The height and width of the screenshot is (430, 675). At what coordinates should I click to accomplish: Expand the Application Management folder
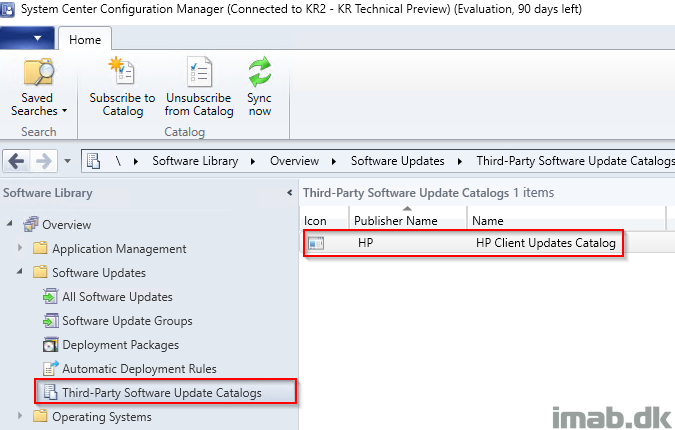click(20, 248)
